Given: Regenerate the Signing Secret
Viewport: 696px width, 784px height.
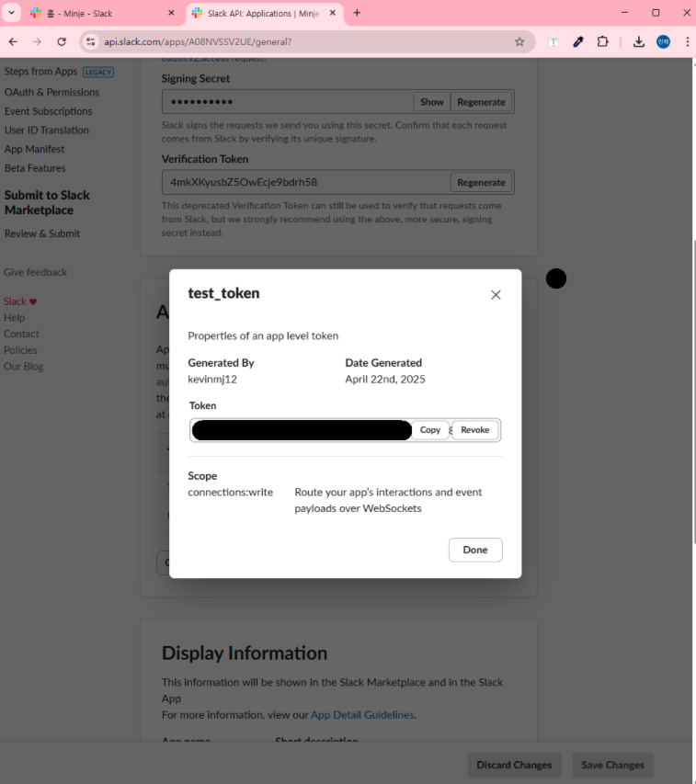Looking at the screenshot, I should (x=481, y=102).
